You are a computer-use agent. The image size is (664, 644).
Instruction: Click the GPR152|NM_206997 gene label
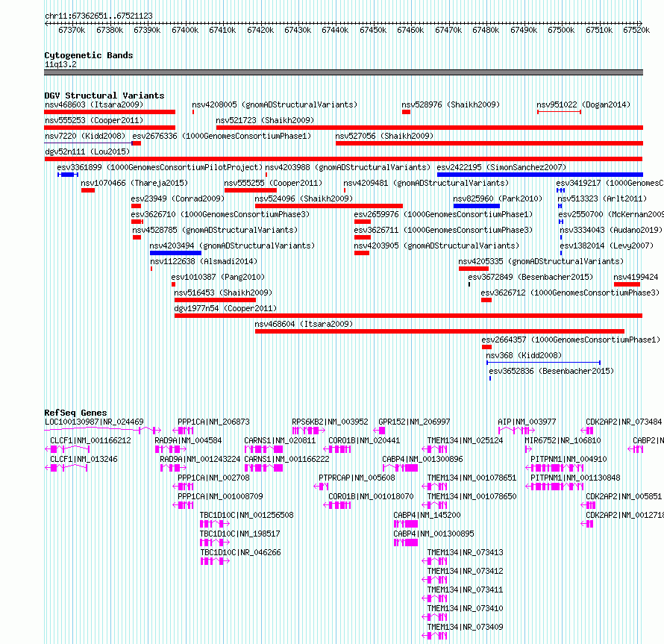click(x=414, y=422)
